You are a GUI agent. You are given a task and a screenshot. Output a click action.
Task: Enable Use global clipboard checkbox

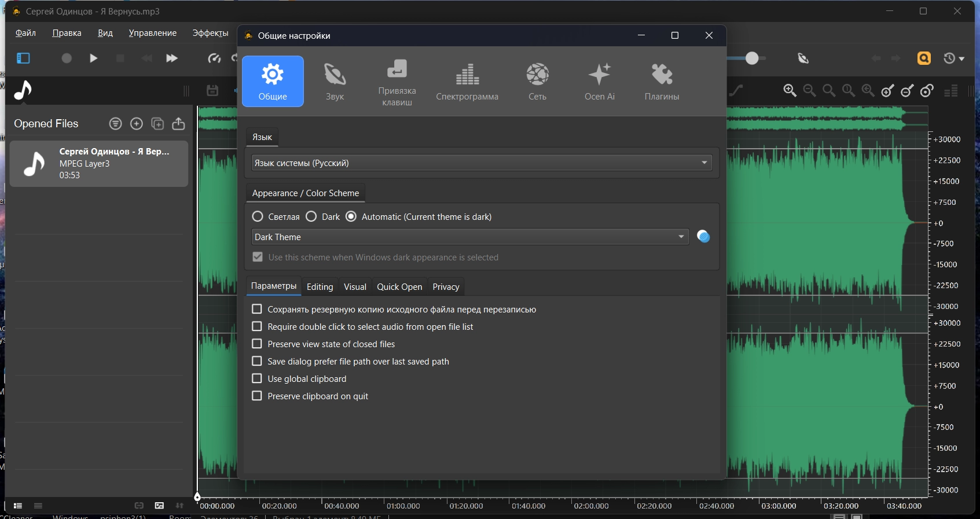[x=257, y=378]
